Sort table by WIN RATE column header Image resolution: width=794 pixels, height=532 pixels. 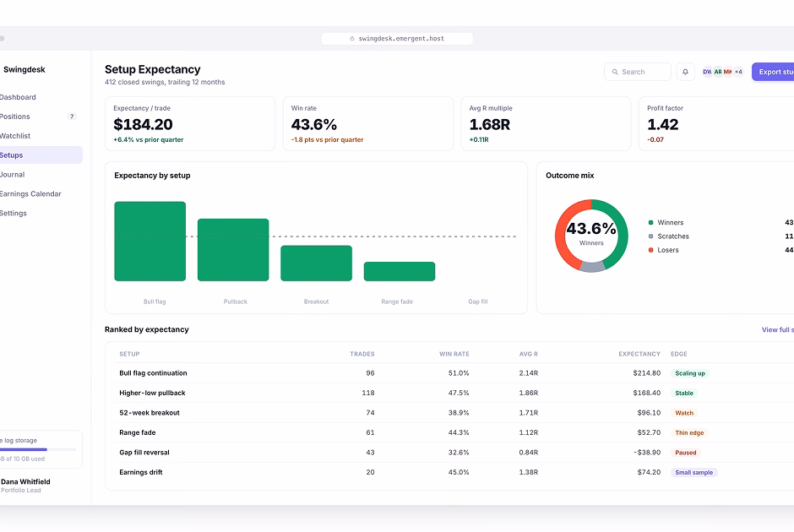(x=454, y=354)
